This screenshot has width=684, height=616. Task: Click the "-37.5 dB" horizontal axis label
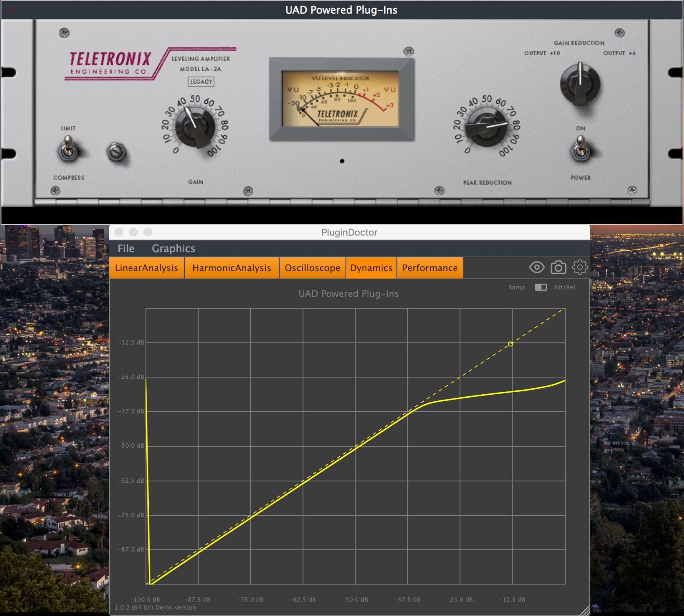[x=407, y=599]
